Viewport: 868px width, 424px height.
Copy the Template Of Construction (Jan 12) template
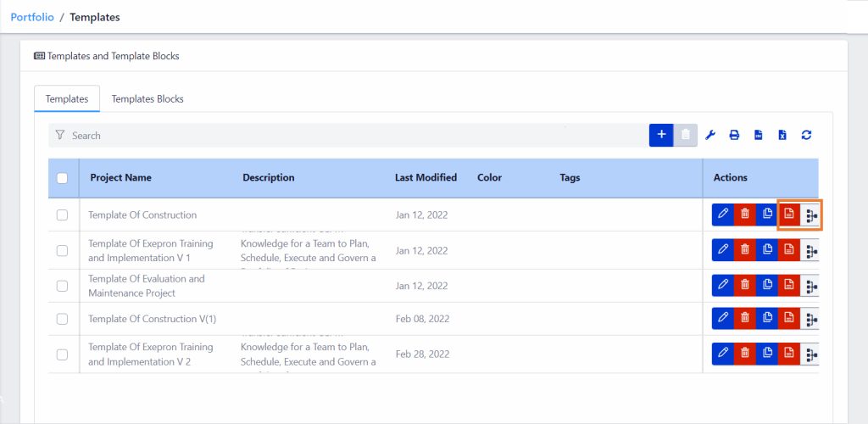(766, 215)
